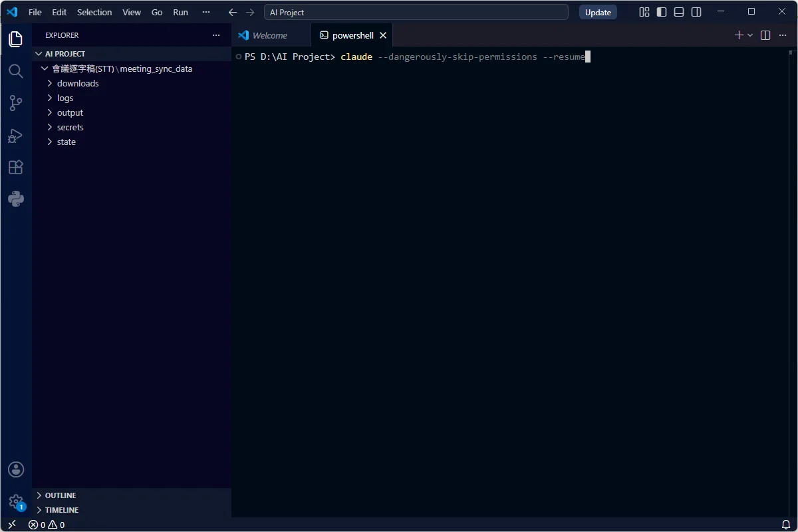Image resolution: width=798 pixels, height=532 pixels.
Task: Open remote window indicator in status bar
Action: tap(12, 525)
